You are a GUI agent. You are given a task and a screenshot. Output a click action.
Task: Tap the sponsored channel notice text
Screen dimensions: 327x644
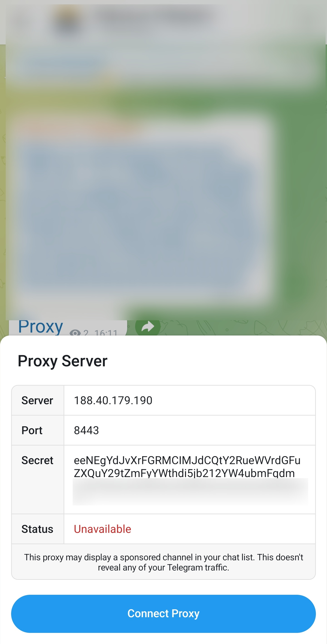pos(163,562)
